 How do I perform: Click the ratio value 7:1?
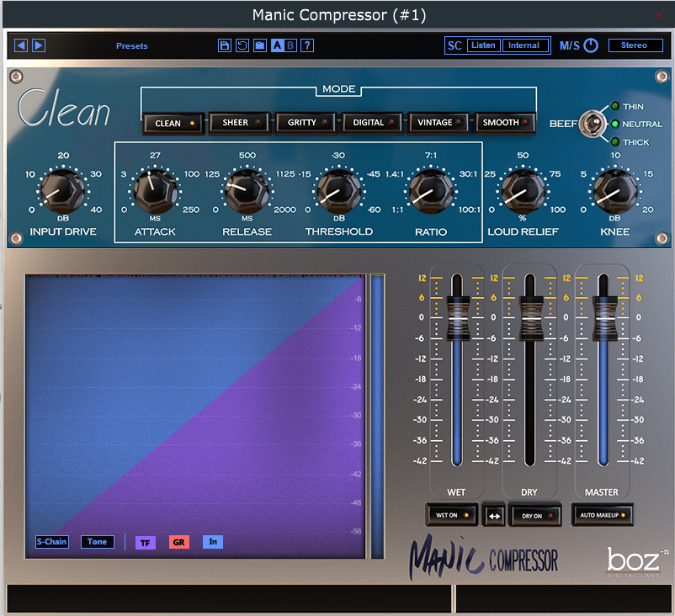coord(431,155)
